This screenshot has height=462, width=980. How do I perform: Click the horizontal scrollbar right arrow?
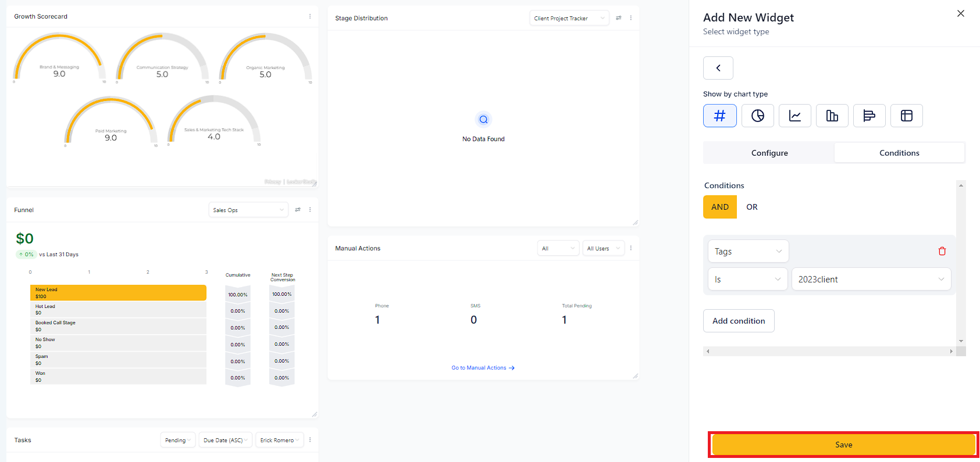[x=952, y=351]
